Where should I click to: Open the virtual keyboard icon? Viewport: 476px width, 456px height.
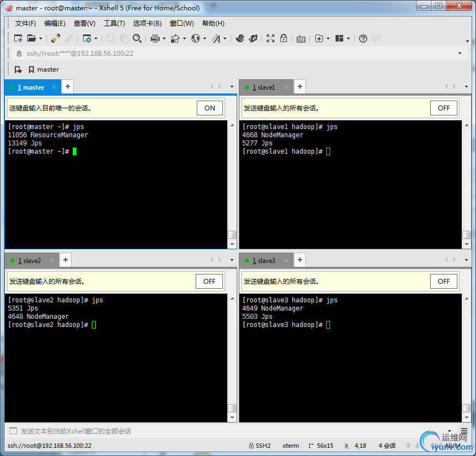(301, 38)
